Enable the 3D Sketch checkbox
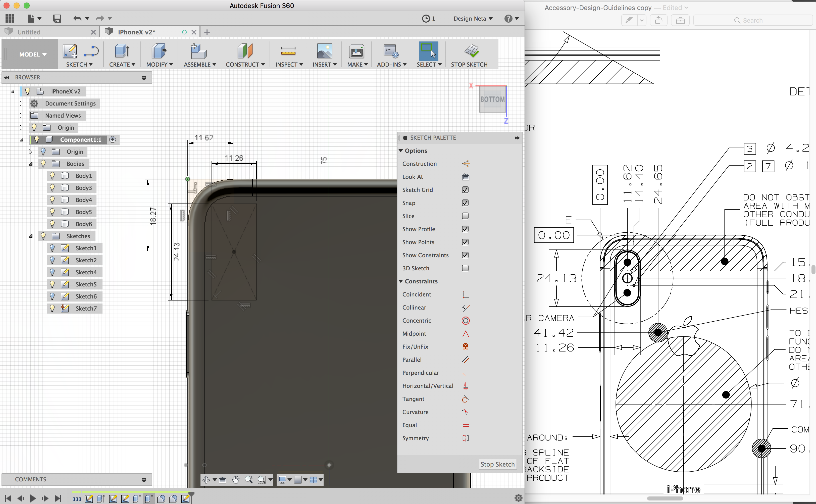The image size is (816, 504). pyautogui.click(x=465, y=268)
